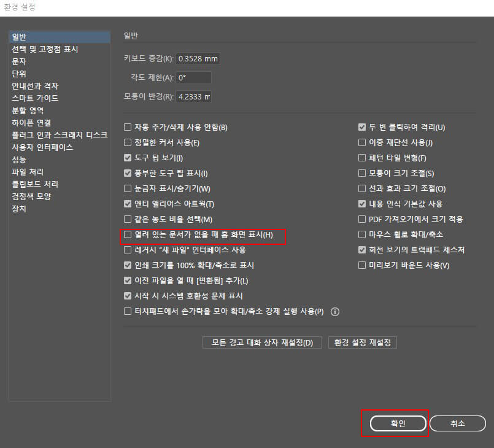Go to 안내선과 격자 settings
Image resolution: width=494 pixels, height=448 pixels.
[60, 86]
